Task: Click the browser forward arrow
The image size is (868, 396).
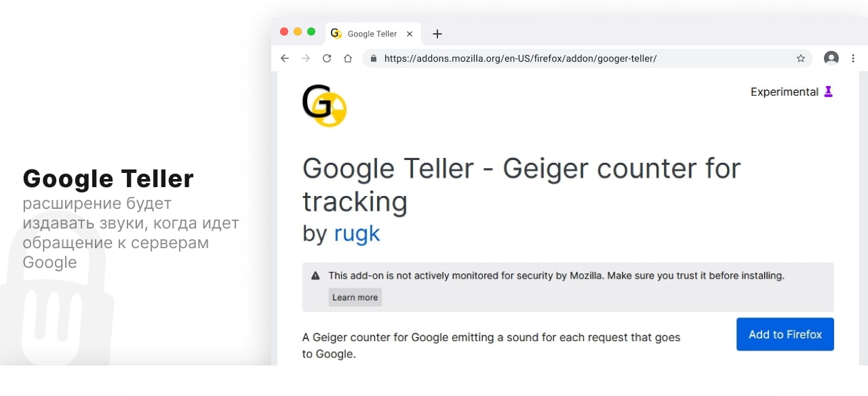Action: pyautogui.click(x=306, y=58)
